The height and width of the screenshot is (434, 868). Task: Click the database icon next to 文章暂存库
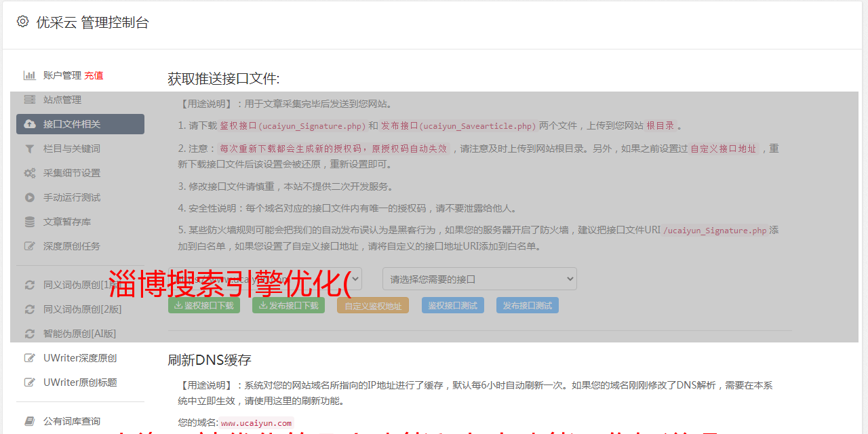[x=30, y=222]
